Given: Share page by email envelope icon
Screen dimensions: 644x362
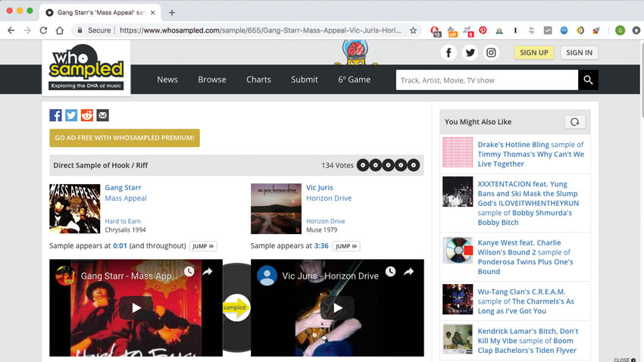Looking at the screenshot, I should [103, 115].
